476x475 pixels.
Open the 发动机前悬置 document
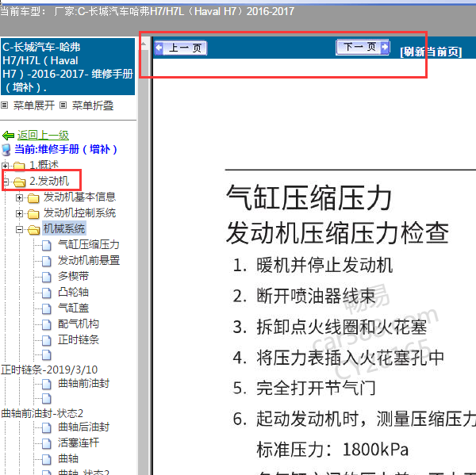[89, 260]
